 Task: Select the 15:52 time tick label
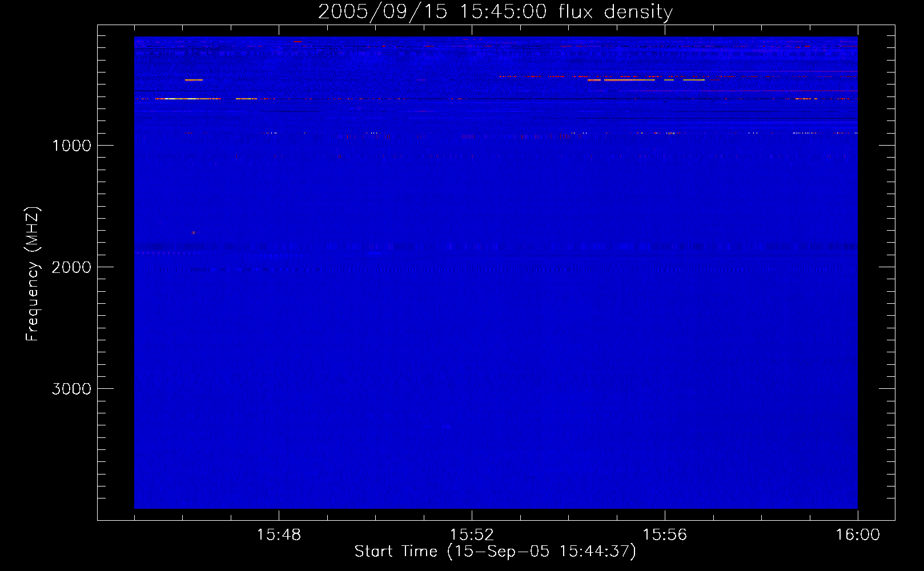[472, 535]
